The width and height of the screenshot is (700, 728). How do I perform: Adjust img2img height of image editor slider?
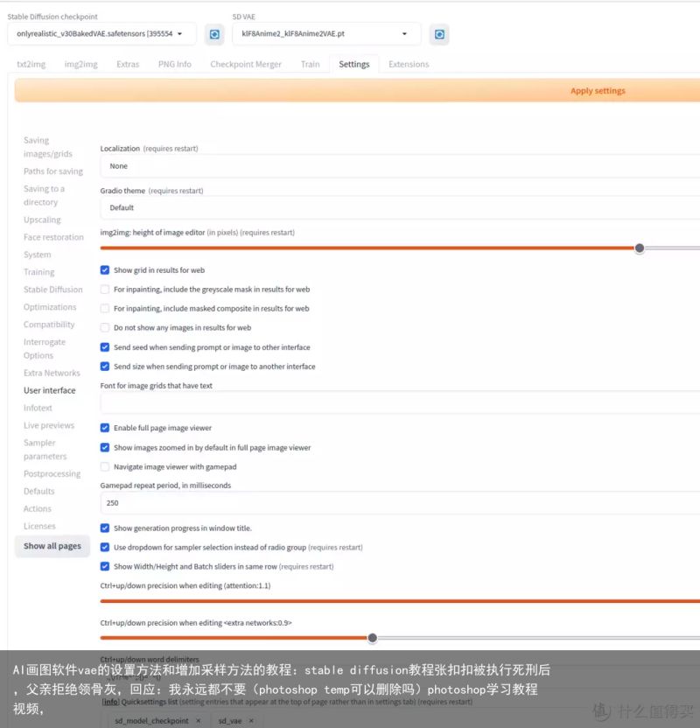(x=640, y=248)
